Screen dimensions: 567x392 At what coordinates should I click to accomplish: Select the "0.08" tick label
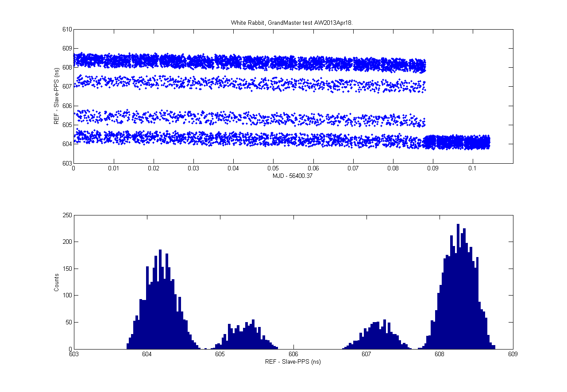(393, 169)
